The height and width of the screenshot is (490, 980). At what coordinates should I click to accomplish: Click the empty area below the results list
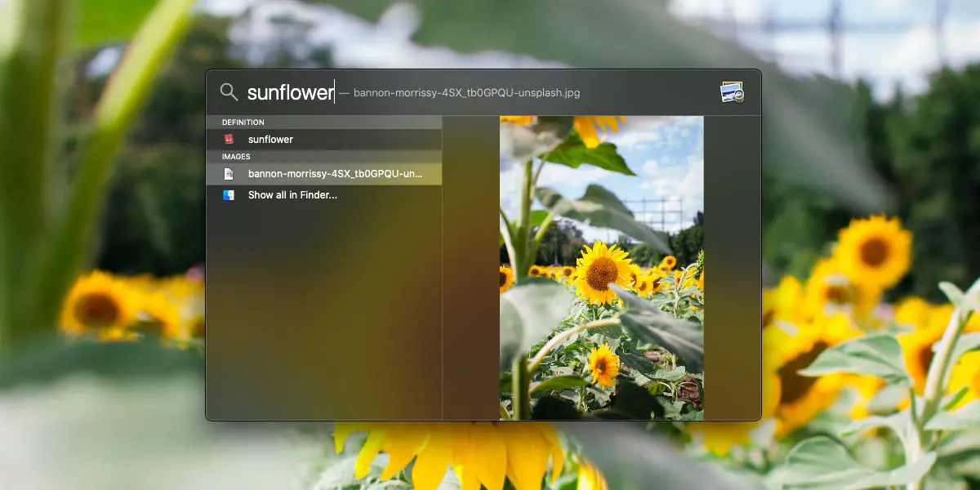click(323, 310)
